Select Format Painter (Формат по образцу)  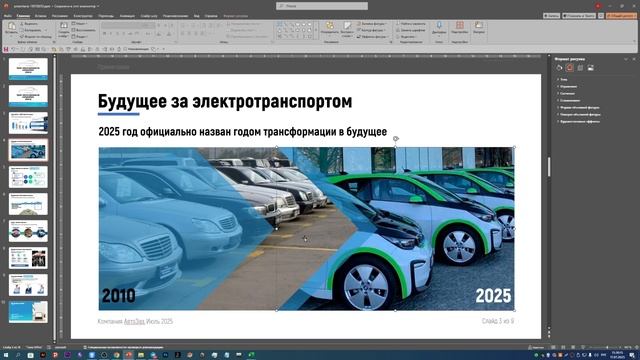(36, 36)
